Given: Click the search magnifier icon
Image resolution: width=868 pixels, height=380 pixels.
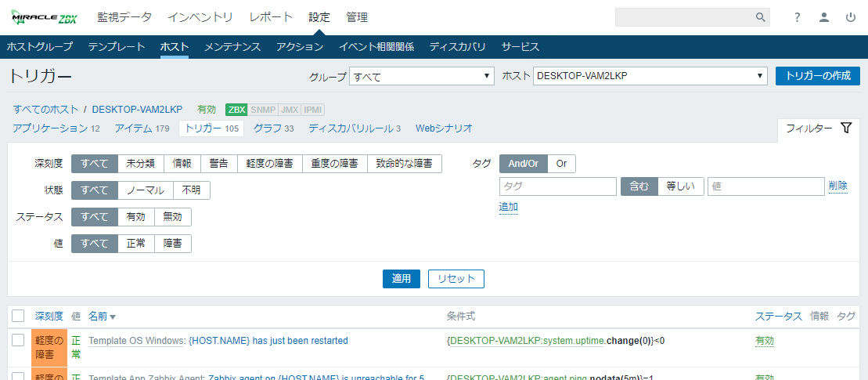Looking at the screenshot, I should pyautogui.click(x=759, y=17).
